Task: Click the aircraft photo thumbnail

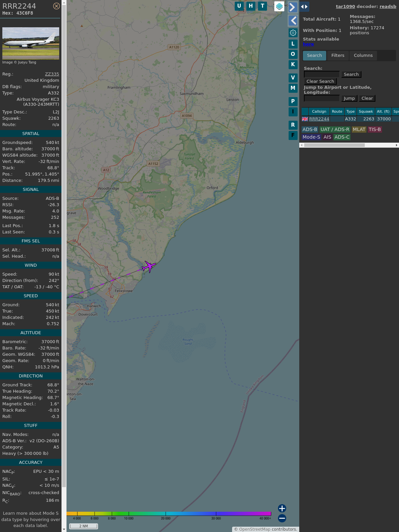Action: (x=31, y=43)
